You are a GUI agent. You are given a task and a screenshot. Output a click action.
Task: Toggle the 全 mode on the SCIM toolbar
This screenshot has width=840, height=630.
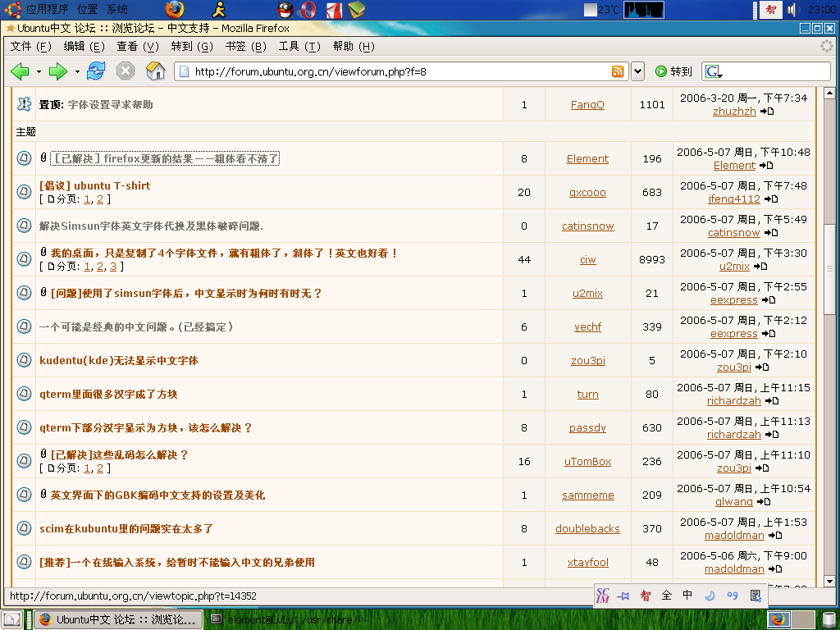[667, 596]
